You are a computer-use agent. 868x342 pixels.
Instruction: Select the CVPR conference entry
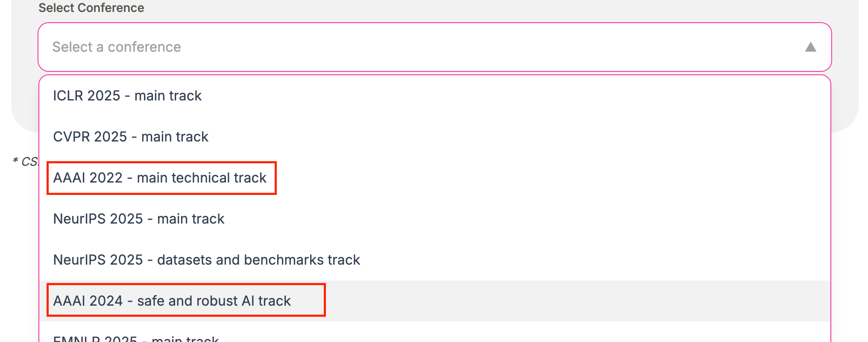coord(131,137)
